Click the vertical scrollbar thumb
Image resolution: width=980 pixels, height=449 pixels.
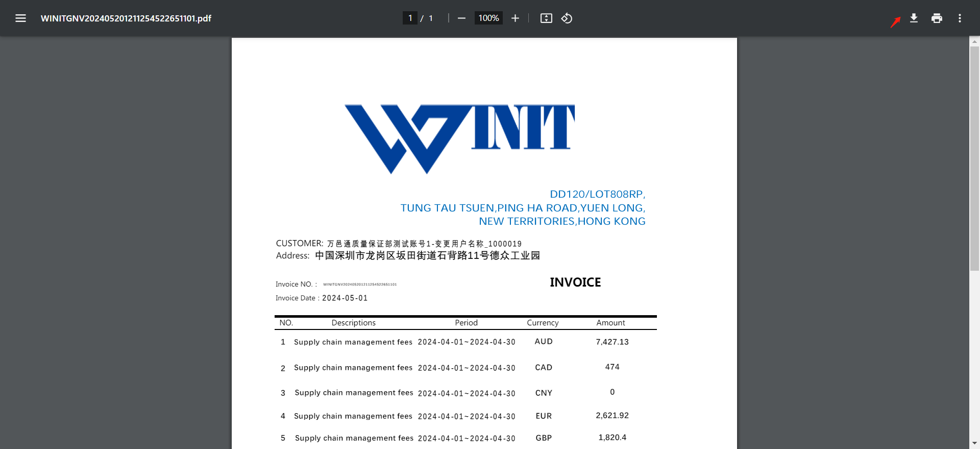pos(974,158)
